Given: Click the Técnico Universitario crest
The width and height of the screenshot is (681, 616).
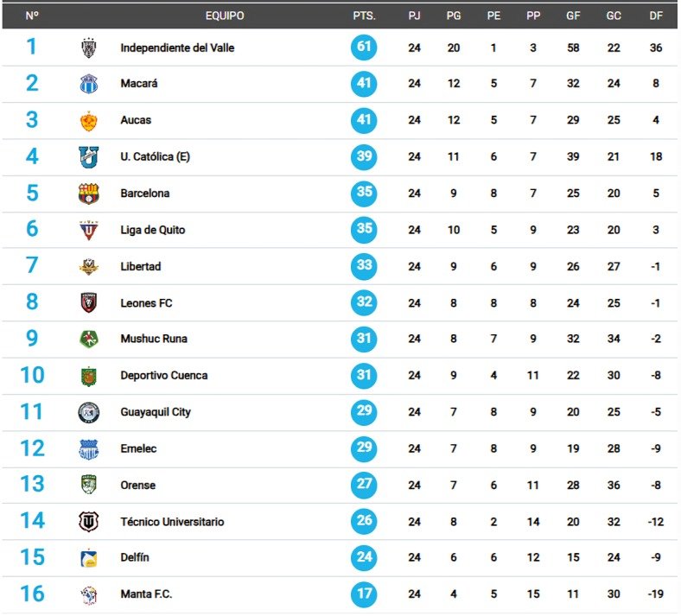Looking at the screenshot, I should [x=89, y=522].
